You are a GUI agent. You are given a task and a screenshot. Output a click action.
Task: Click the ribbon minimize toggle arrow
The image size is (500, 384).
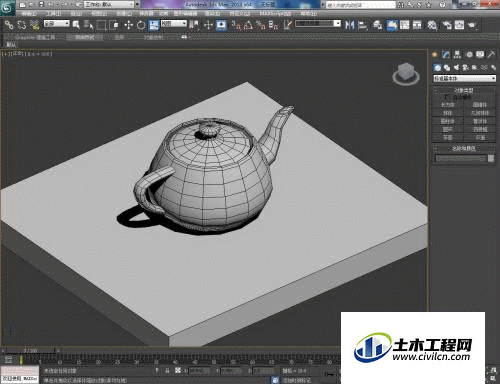point(184,37)
